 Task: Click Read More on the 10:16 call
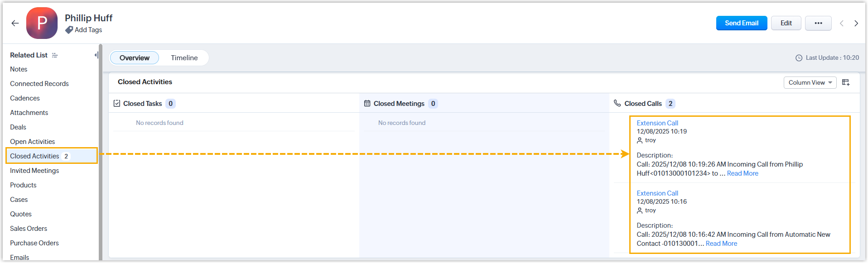click(x=721, y=244)
